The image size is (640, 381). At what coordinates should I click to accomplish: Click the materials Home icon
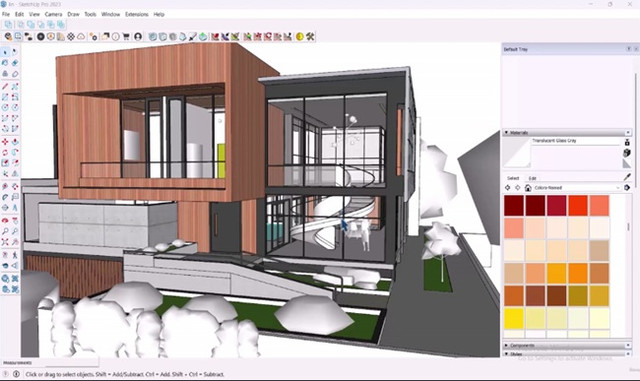[528, 188]
